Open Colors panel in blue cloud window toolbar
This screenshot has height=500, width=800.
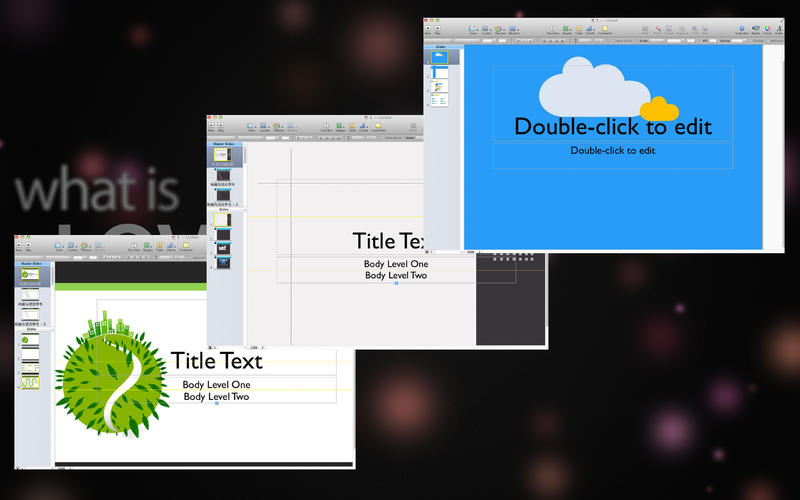[x=768, y=29]
